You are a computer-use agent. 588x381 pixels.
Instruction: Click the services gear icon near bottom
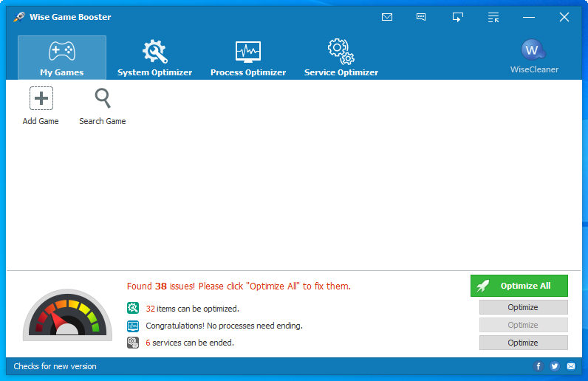[133, 343]
